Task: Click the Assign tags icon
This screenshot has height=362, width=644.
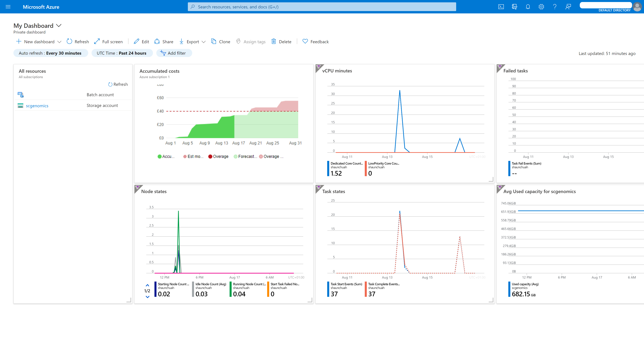Action: coord(238,41)
